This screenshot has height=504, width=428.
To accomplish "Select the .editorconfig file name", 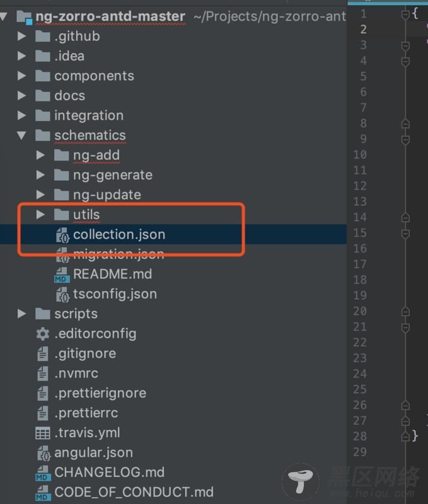I will point(95,334).
